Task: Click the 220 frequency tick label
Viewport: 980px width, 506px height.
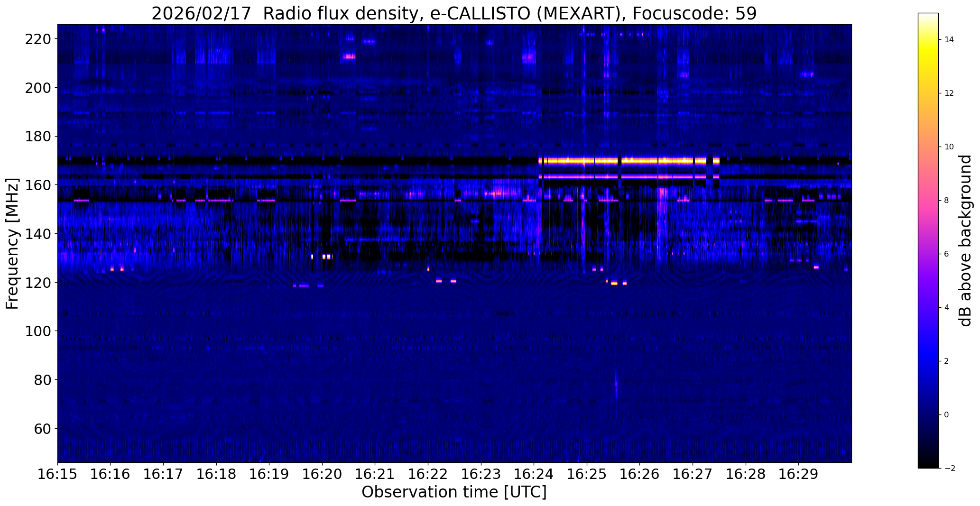Action: click(37, 39)
